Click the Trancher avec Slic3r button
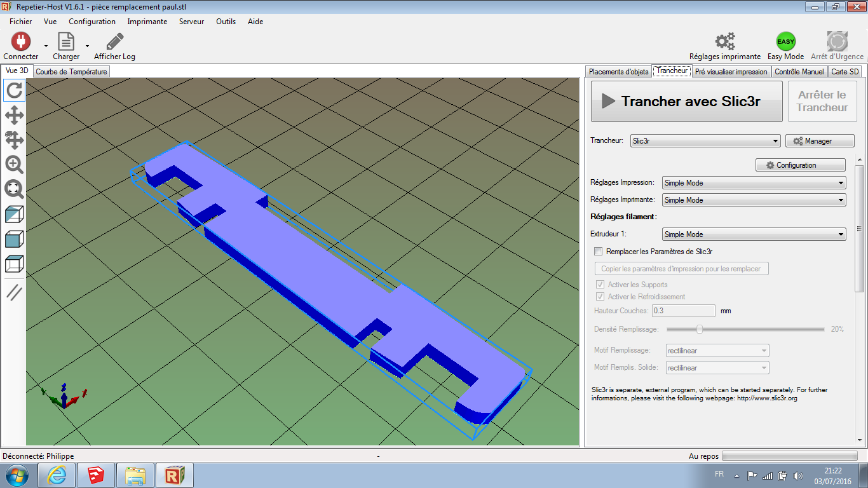 [687, 101]
